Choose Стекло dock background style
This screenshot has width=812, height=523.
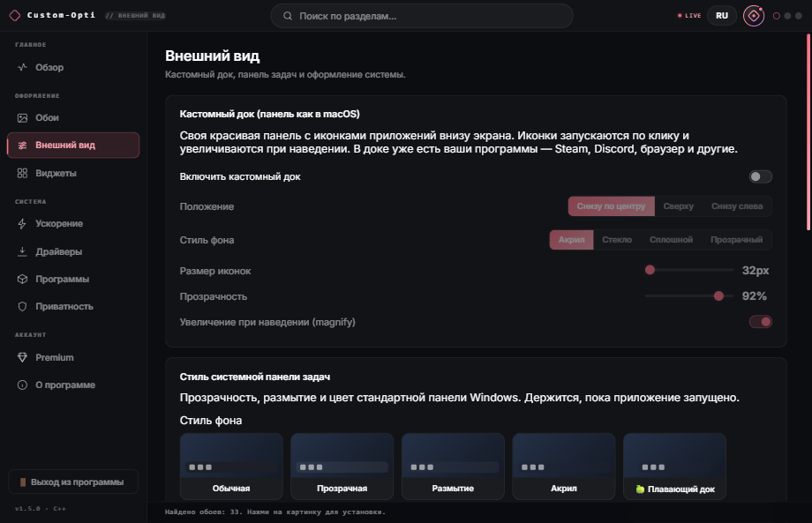617,240
